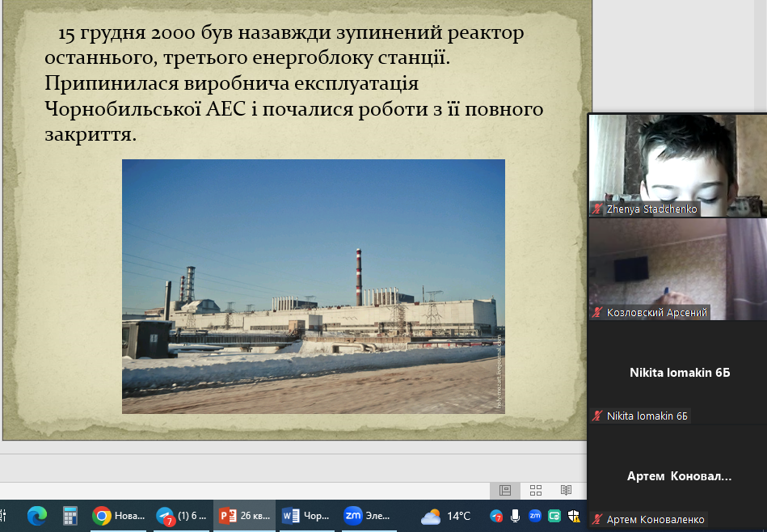The image size is (767, 532).
Task: Click Nikita lomakin 6Б's muted mic indicator
Action: (x=596, y=416)
